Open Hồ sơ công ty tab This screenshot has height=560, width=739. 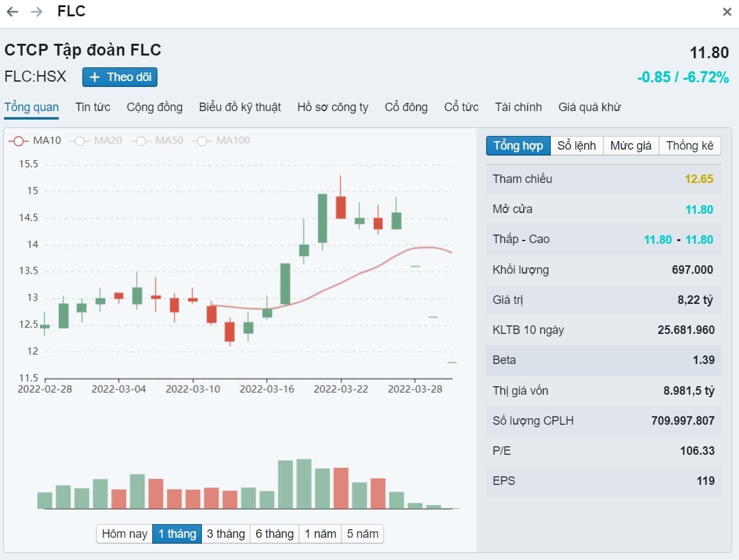click(333, 107)
